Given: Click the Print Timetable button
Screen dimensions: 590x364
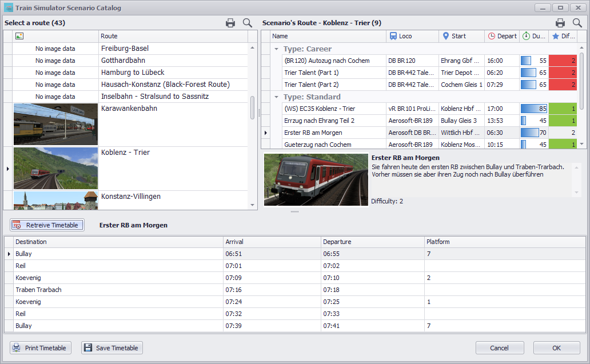Looking at the screenshot, I should (41, 348).
